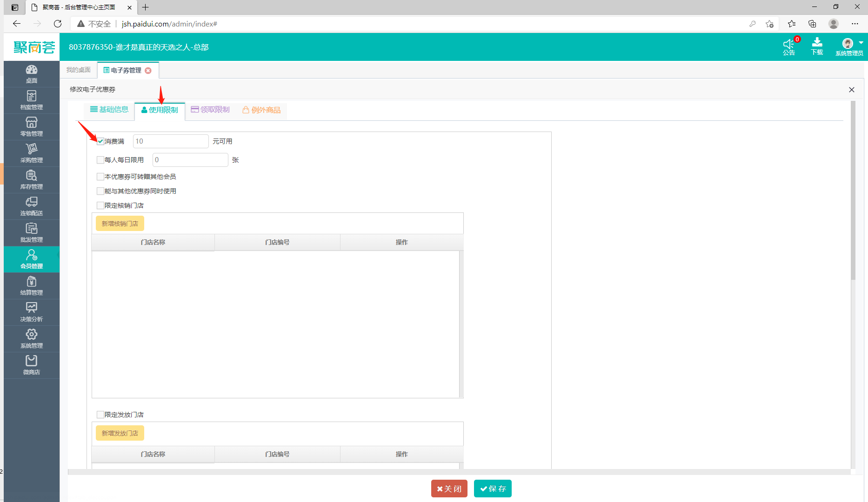Enable the 限定发放门店 checkbox
Image resolution: width=868 pixels, height=502 pixels.
100,415
